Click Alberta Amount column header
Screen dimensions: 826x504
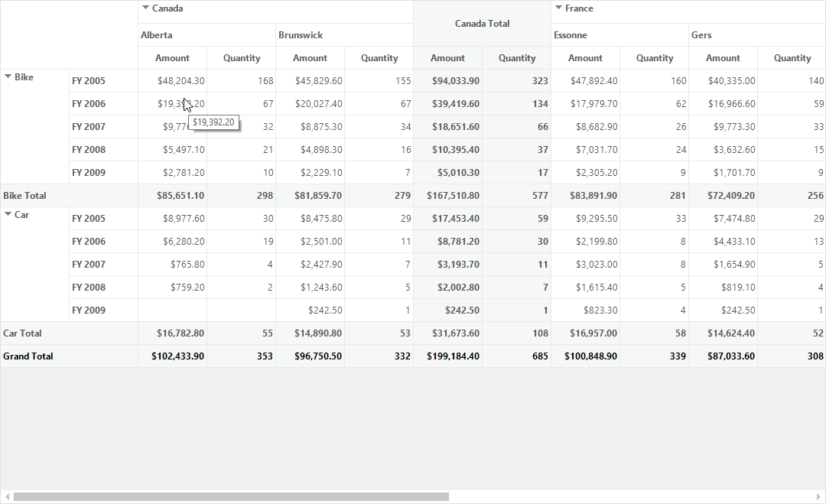click(172, 58)
